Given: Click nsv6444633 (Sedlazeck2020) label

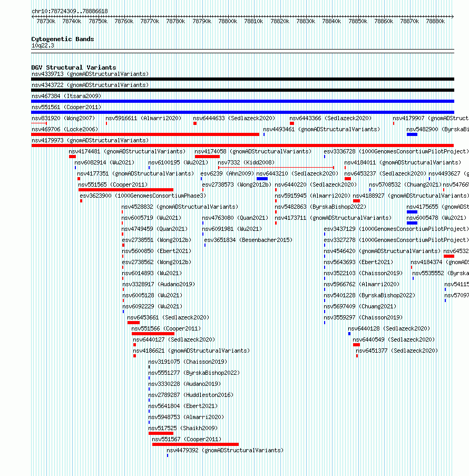Looking at the screenshot, I should tap(234, 119).
